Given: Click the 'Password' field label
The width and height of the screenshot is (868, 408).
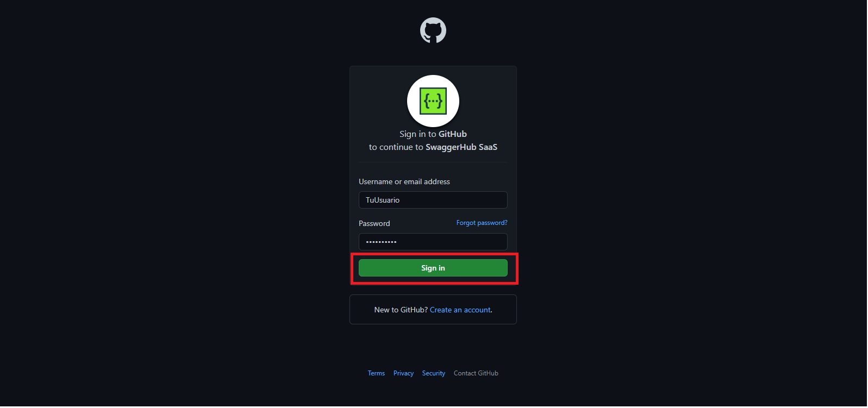Looking at the screenshot, I should (x=374, y=223).
